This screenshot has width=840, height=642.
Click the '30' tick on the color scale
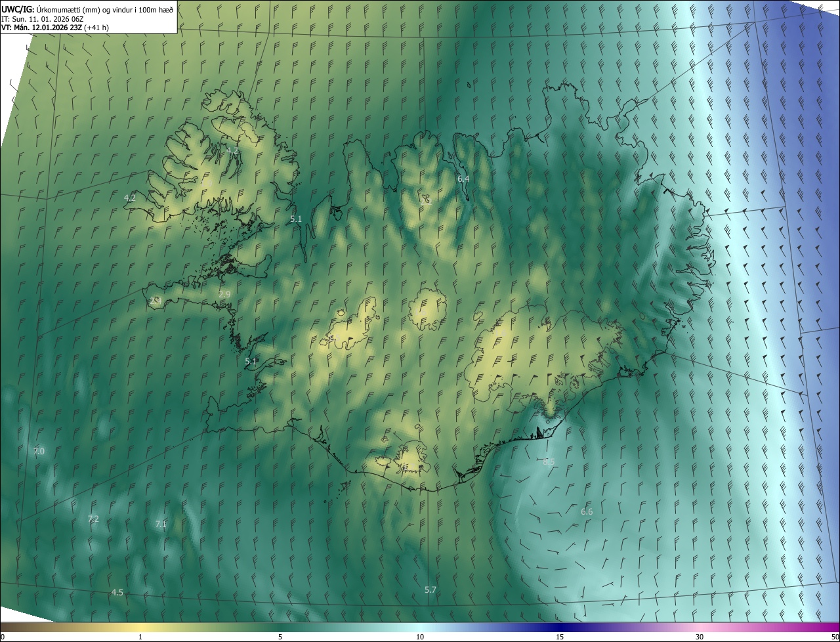pos(700,637)
